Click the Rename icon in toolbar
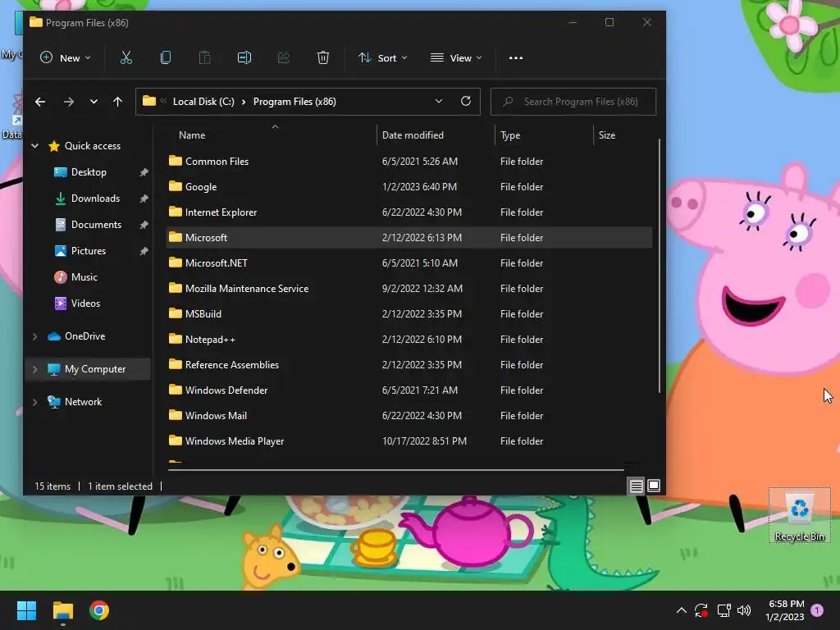Image resolution: width=840 pixels, height=630 pixels. 244,58
